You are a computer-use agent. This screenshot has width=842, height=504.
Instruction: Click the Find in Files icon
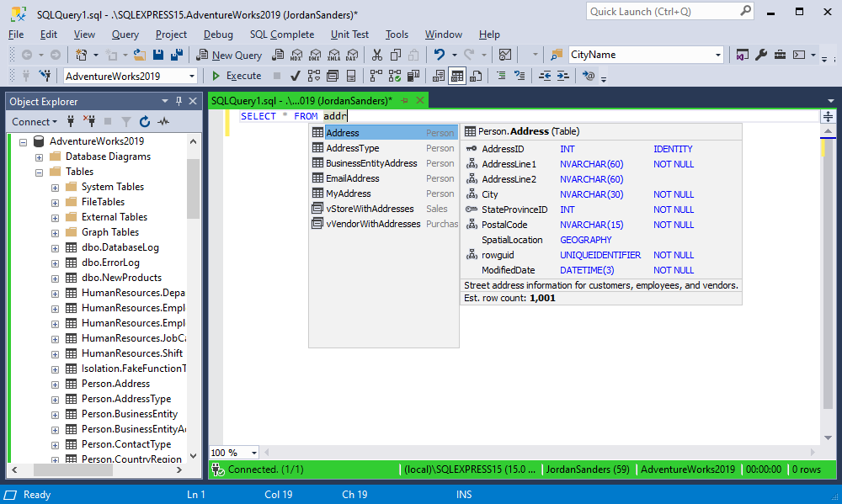[557, 55]
